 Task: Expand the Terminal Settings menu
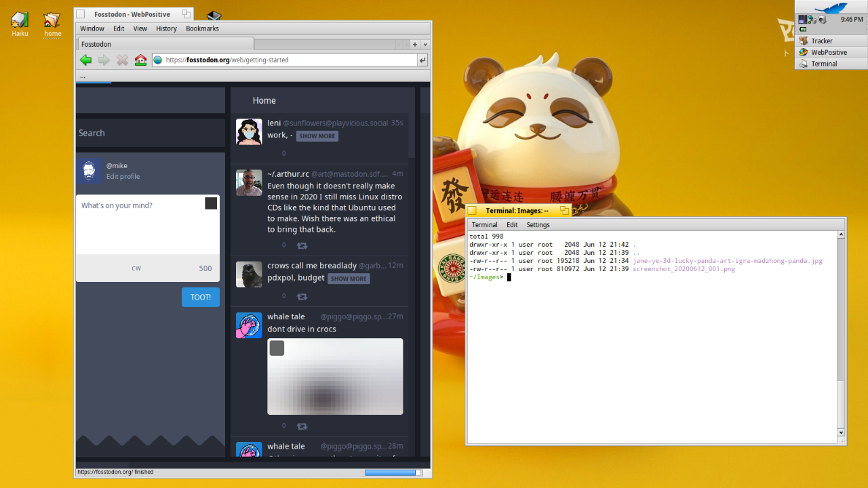pos(538,225)
